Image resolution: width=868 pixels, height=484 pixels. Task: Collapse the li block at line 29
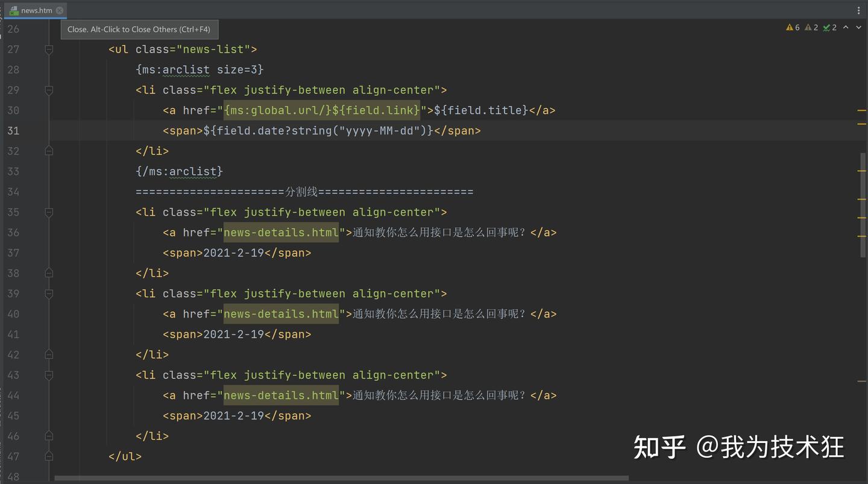coord(49,90)
